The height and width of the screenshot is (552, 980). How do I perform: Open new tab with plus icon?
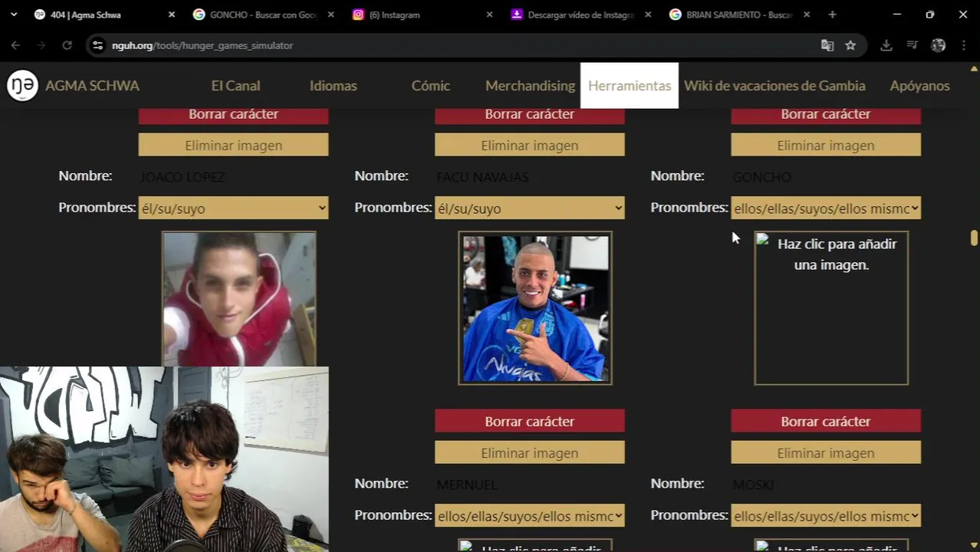(832, 15)
